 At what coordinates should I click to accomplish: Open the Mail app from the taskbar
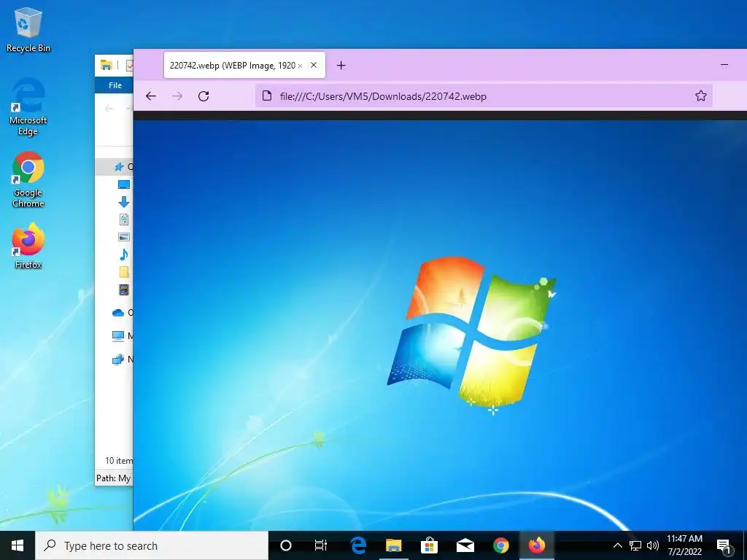coord(465,545)
